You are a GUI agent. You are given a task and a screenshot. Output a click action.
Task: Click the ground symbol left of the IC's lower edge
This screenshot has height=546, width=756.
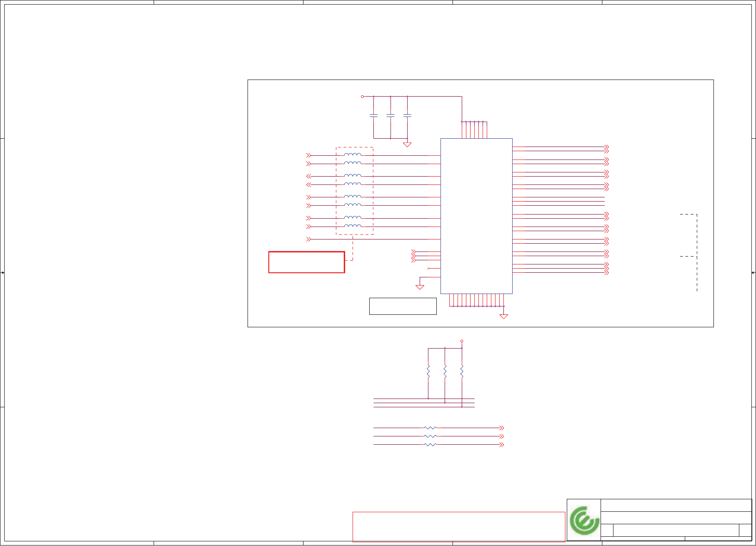coord(420,287)
